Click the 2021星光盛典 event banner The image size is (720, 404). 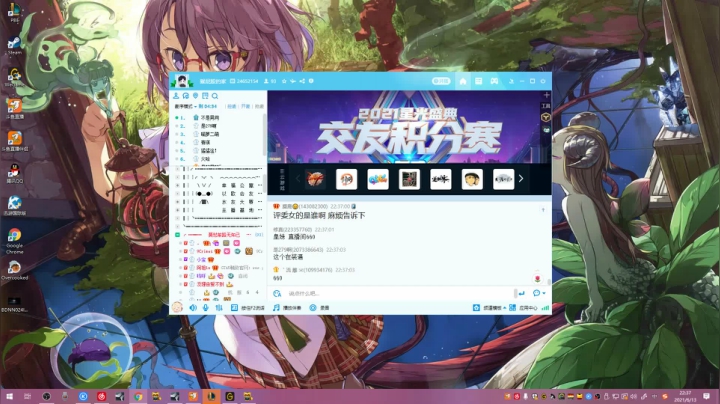[x=410, y=127]
